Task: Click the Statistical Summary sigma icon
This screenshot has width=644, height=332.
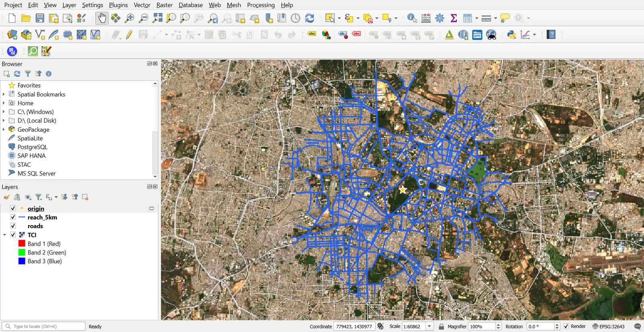Action: 454,18
